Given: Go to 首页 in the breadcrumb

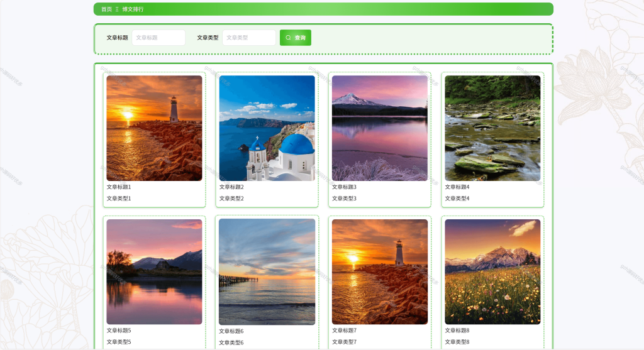Looking at the screenshot, I should [107, 9].
